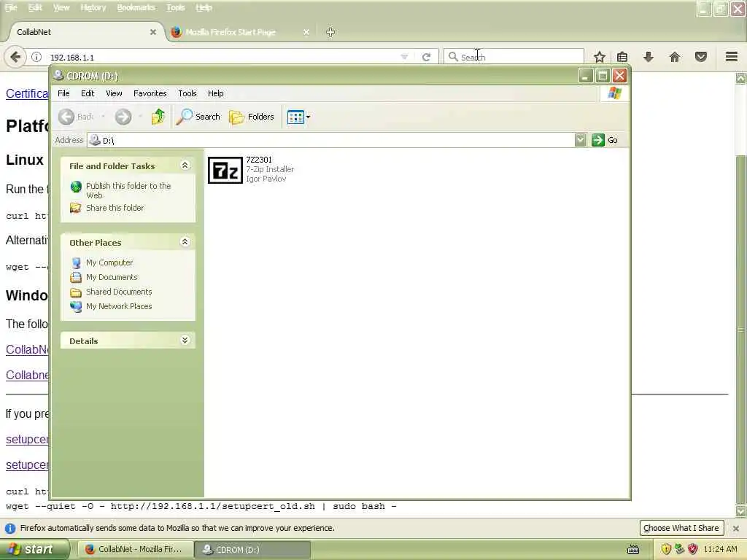The width and height of the screenshot is (747, 560).
Task: Open the Explorer Help menu
Action: [x=216, y=93]
